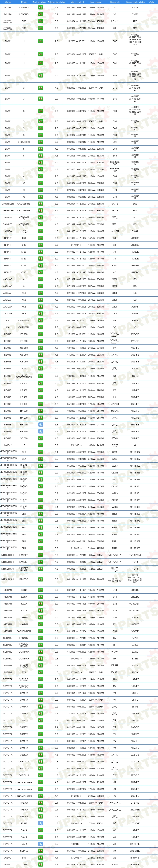
Task: Click the M15A engine code cell
Action: pyautogui.click(x=135, y=672)
